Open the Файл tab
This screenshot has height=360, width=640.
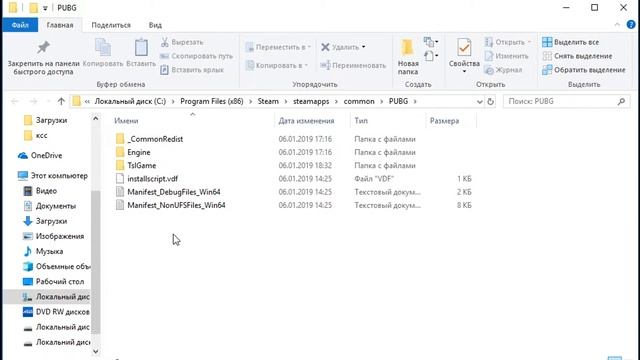[20, 25]
